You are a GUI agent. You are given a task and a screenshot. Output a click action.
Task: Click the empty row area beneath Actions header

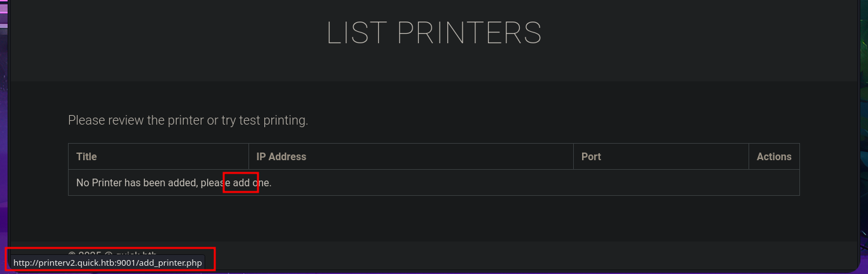(774, 183)
